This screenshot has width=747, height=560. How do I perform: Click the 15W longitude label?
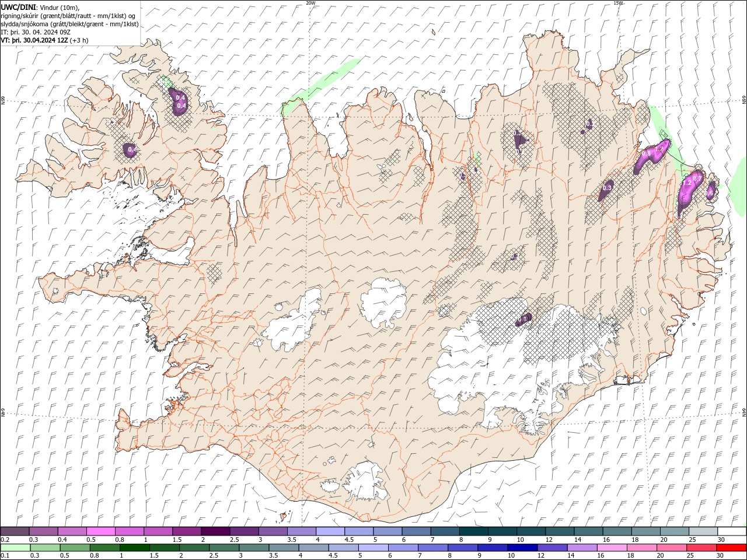618,3
